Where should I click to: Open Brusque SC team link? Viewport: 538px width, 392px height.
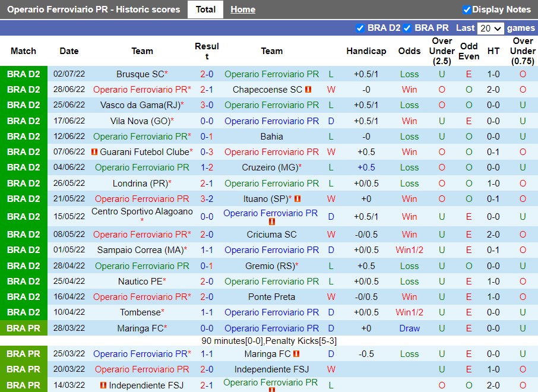(140, 74)
